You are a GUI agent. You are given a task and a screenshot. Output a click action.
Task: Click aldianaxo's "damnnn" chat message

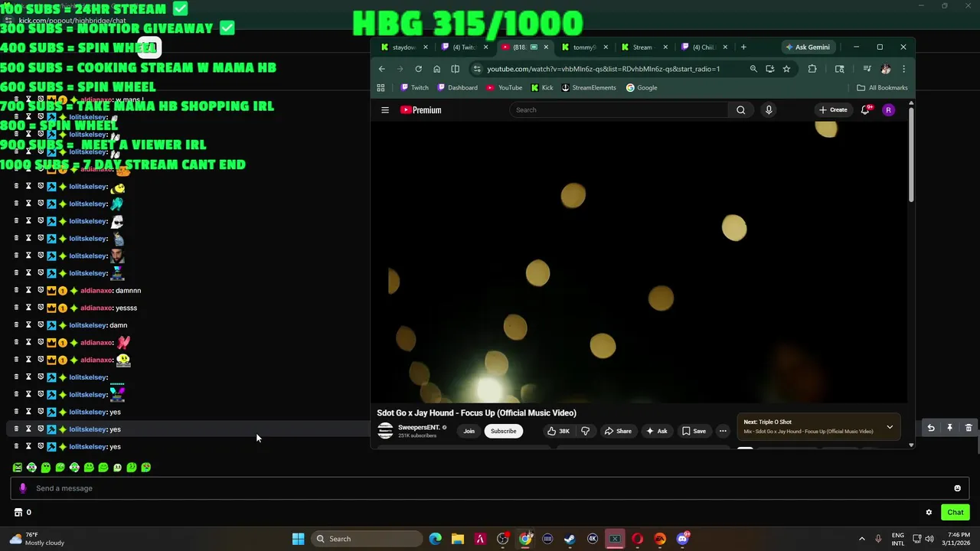click(128, 291)
